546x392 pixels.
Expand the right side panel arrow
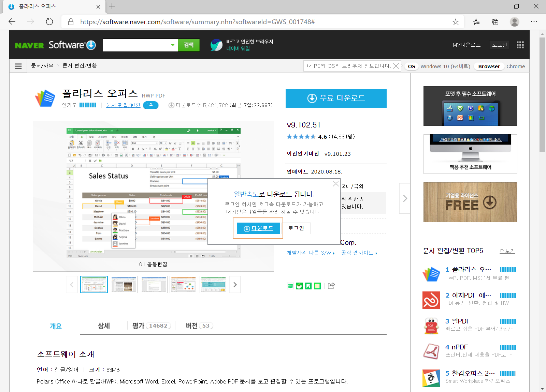point(405,198)
